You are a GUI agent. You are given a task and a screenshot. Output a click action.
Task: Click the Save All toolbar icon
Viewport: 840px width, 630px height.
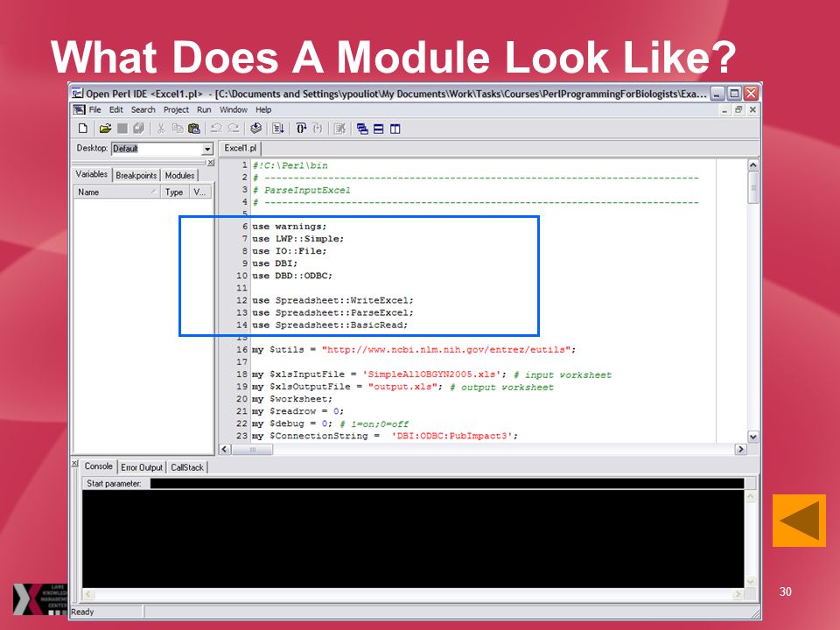(x=139, y=129)
